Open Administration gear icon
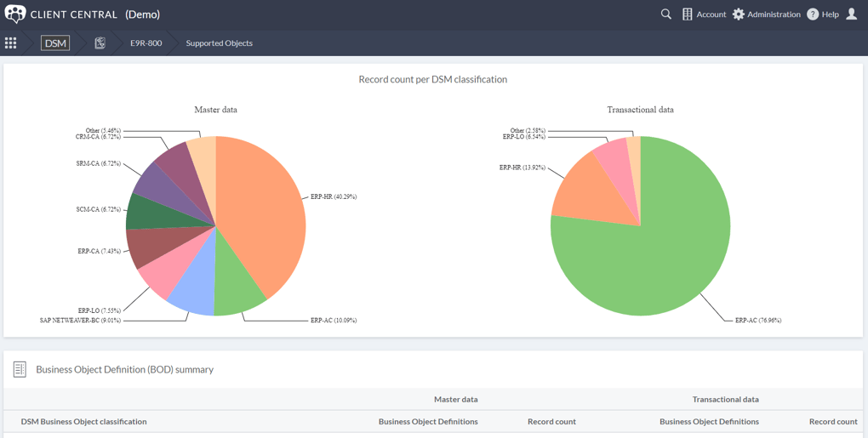Image resolution: width=868 pixels, height=438 pixels. pos(739,14)
